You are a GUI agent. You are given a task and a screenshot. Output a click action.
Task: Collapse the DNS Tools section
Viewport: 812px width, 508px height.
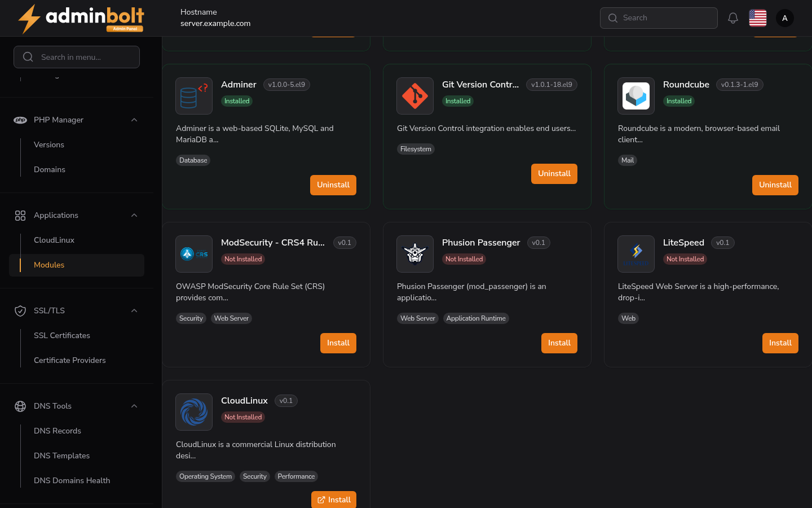pos(134,406)
